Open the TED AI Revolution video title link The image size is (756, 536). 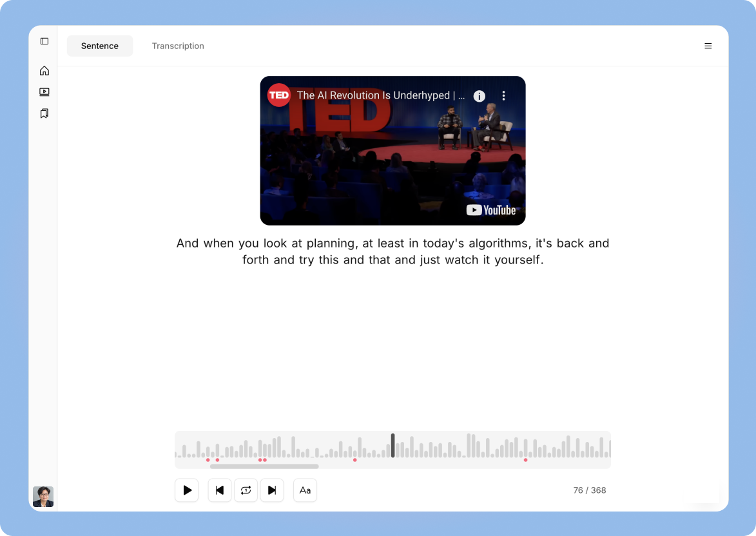380,95
